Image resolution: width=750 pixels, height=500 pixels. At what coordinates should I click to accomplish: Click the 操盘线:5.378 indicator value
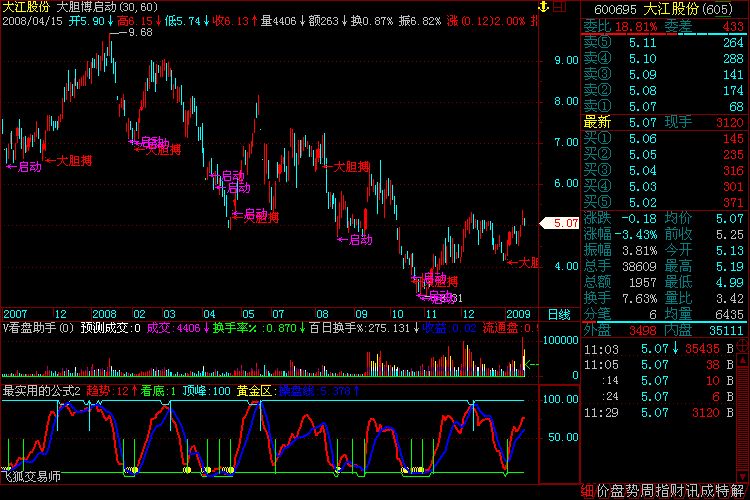[320, 391]
